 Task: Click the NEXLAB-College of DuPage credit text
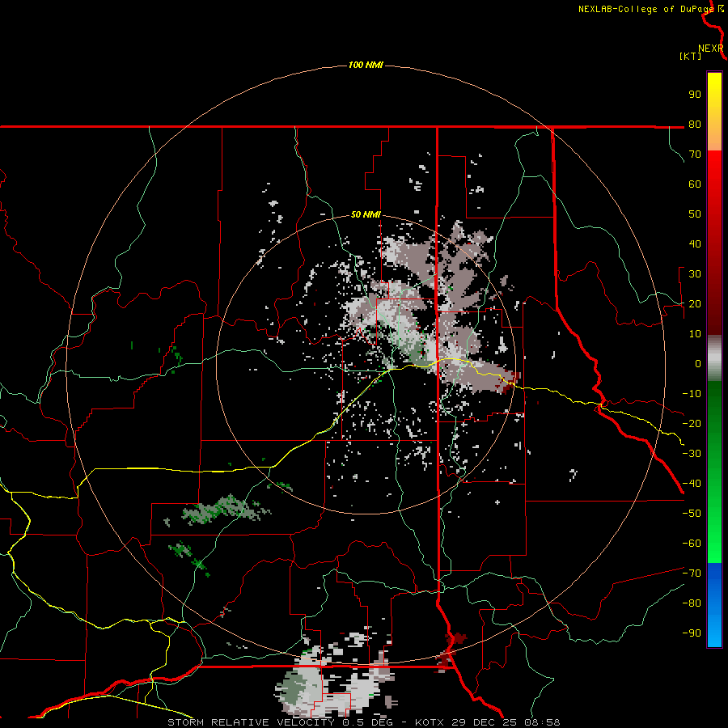646,9
